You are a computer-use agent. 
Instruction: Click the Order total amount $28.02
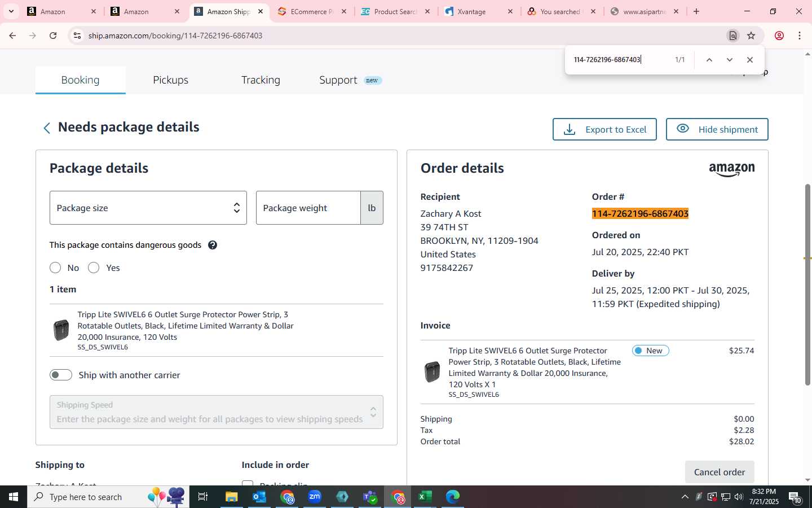tap(742, 441)
